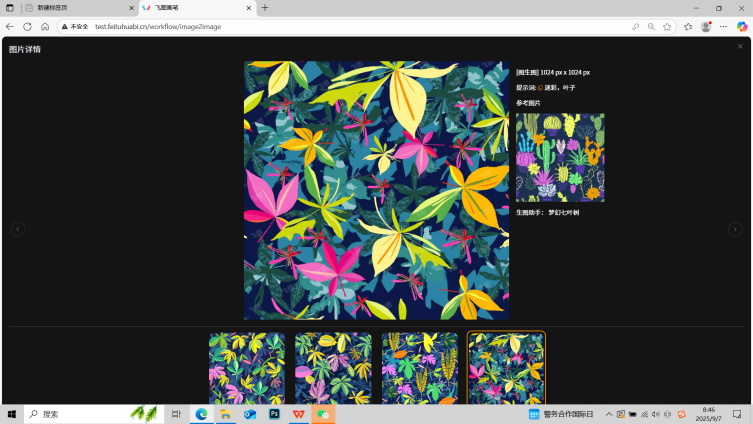Click the address bar showing test.feituhuabi.cn

tap(300, 27)
